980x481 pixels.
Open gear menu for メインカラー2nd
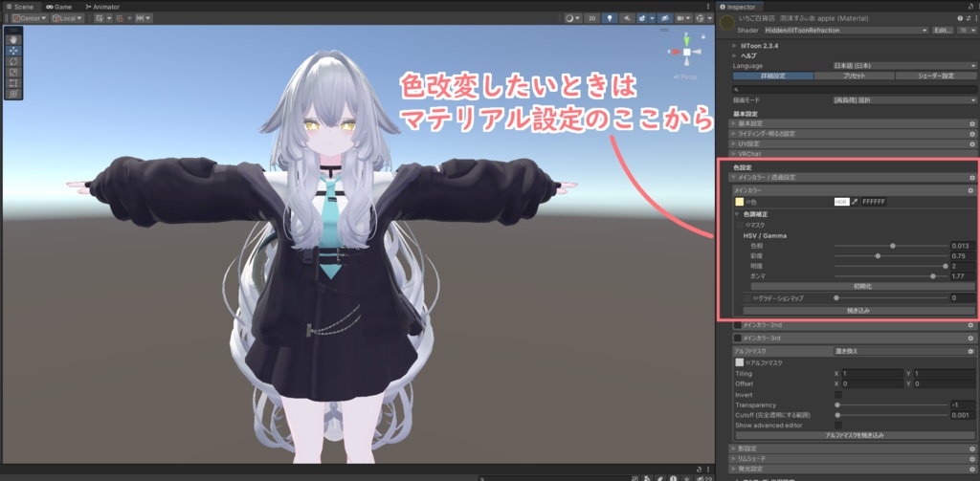pyautogui.click(x=970, y=325)
